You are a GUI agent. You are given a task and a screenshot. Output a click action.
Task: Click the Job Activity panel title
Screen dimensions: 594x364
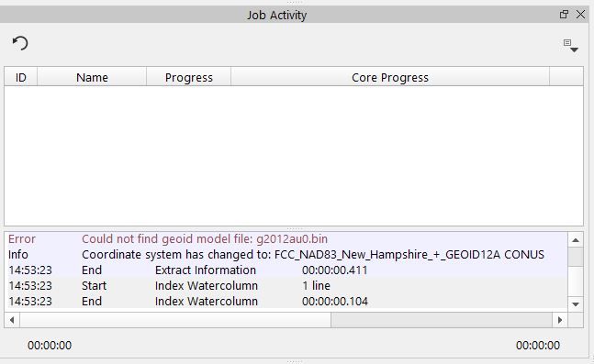(x=277, y=16)
